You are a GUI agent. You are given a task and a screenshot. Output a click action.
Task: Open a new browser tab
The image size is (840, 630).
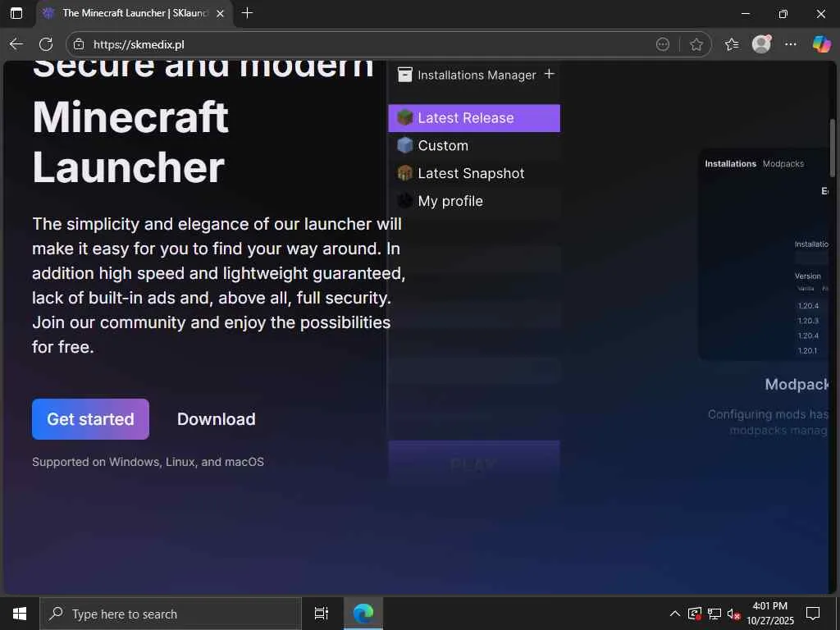247,13
